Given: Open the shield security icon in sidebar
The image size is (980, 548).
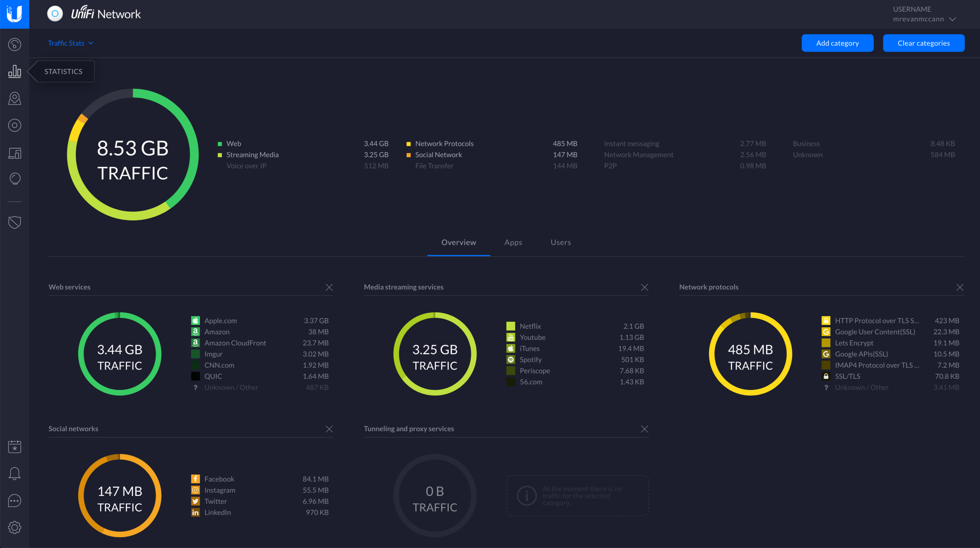Looking at the screenshot, I should (x=15, y=222).
